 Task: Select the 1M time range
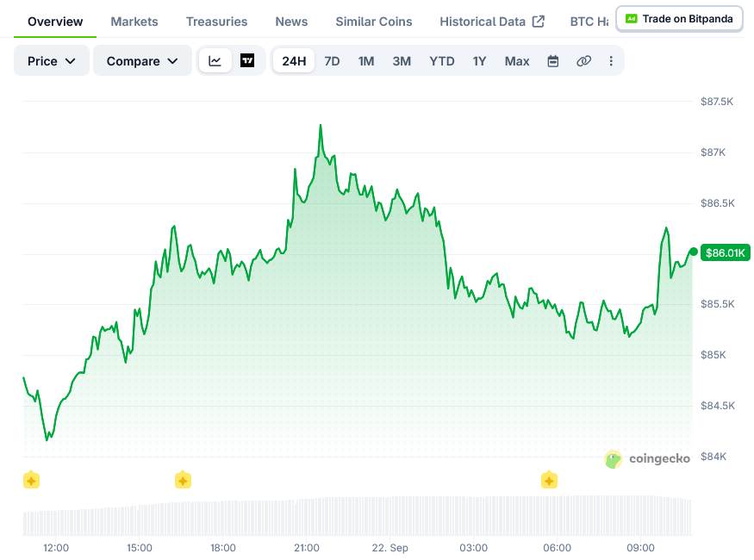tap(366, 61)
